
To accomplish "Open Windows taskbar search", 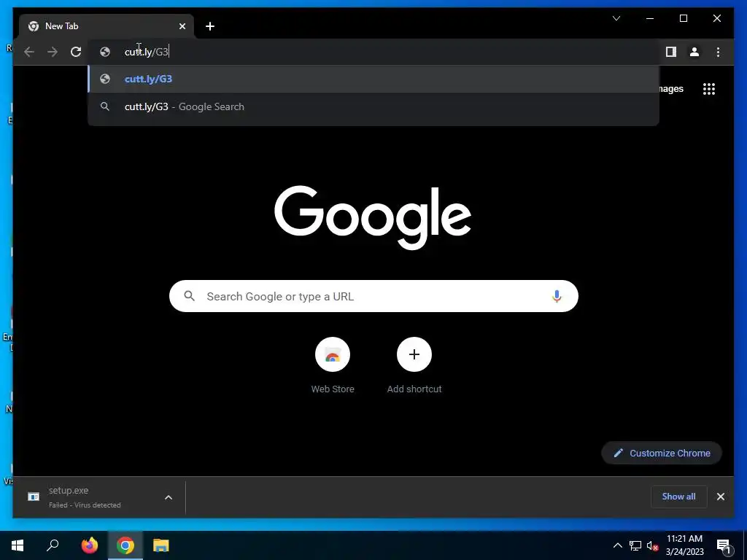I will [53, 545].
